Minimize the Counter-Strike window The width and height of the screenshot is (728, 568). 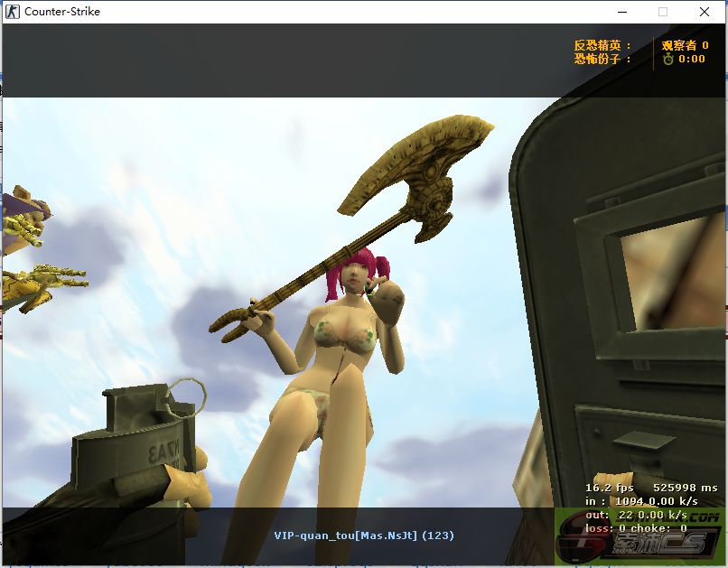pyautogui.click(x=622, y=12)
